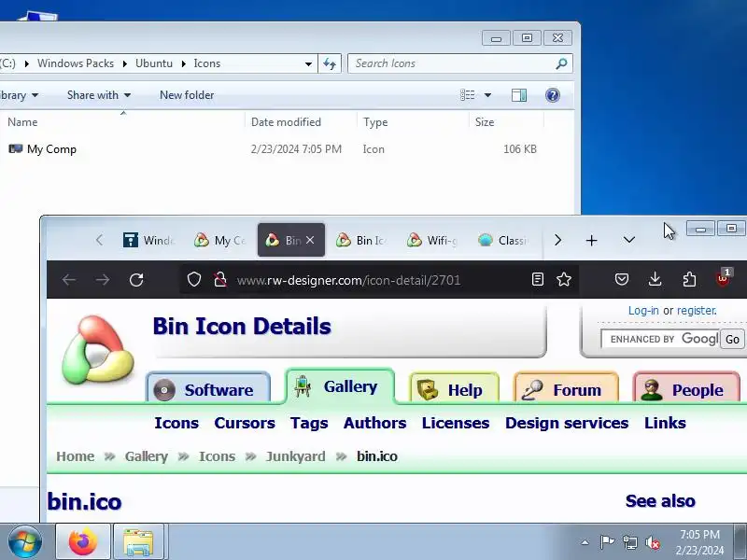Image resolution: width=747 pixels, height=560 pixels.
Task: Open Share with dropdown in Explorer
Action: [x=99, y=95]
